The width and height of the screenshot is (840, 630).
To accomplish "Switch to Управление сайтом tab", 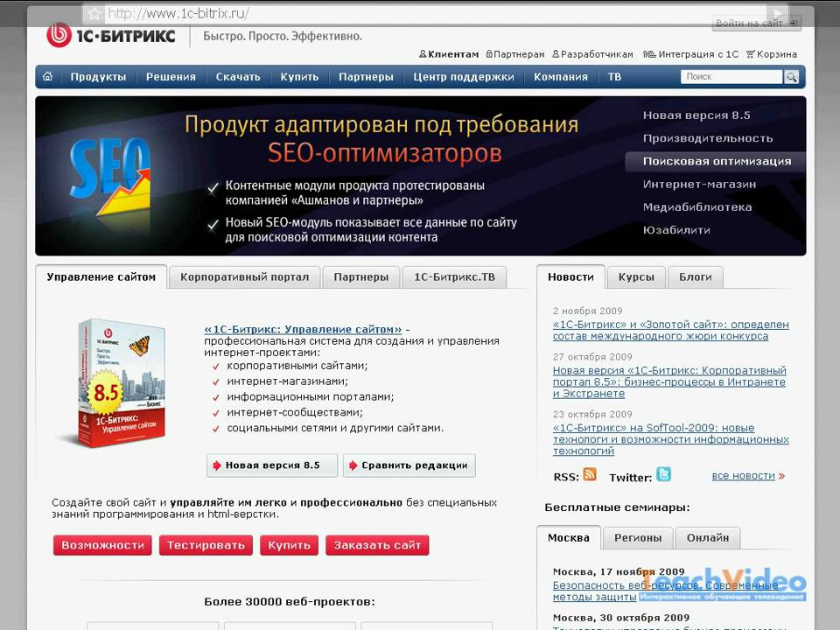I will click(101, 277).
